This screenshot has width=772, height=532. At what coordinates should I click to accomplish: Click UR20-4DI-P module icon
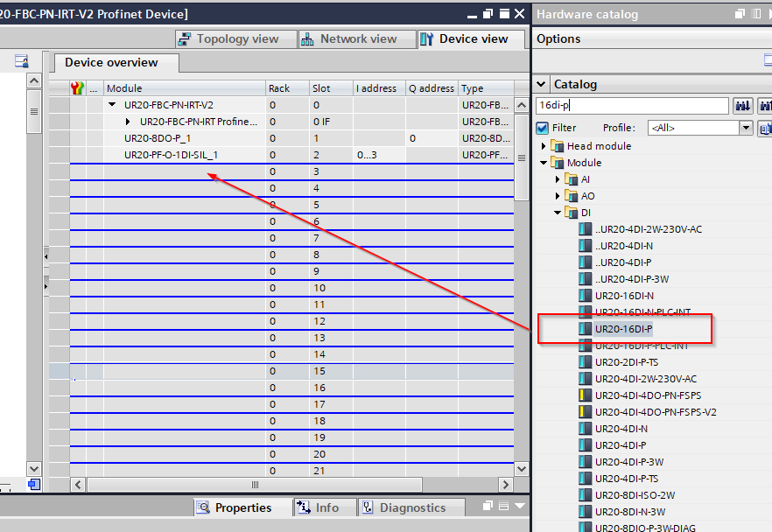click(x=585, y=444)
